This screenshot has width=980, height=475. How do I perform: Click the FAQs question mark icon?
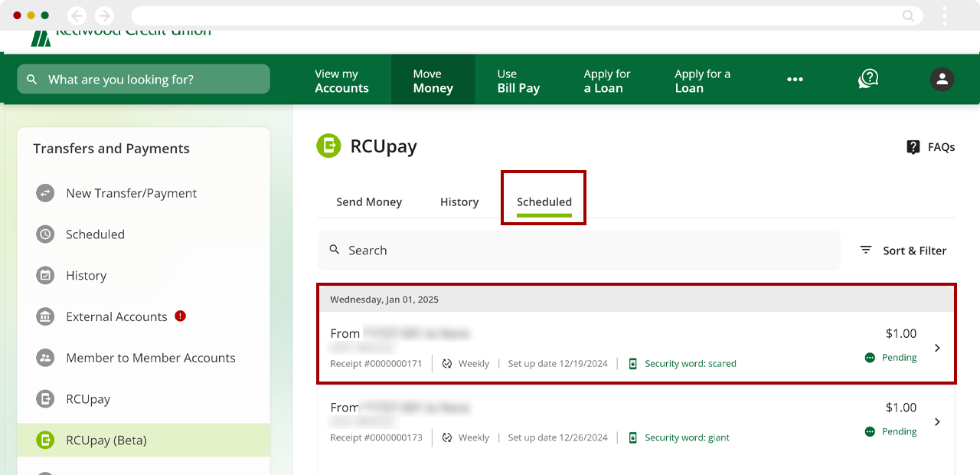(913, 147)
